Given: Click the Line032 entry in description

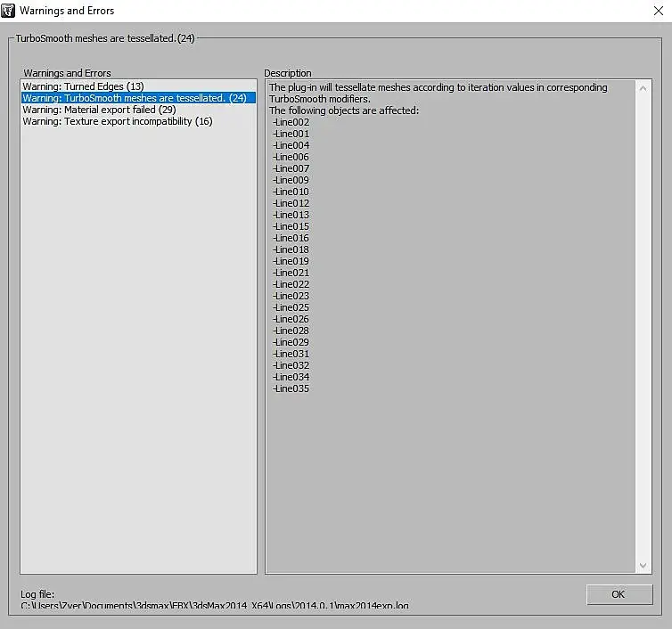Looking at the screenshot, I should (291, 365).
